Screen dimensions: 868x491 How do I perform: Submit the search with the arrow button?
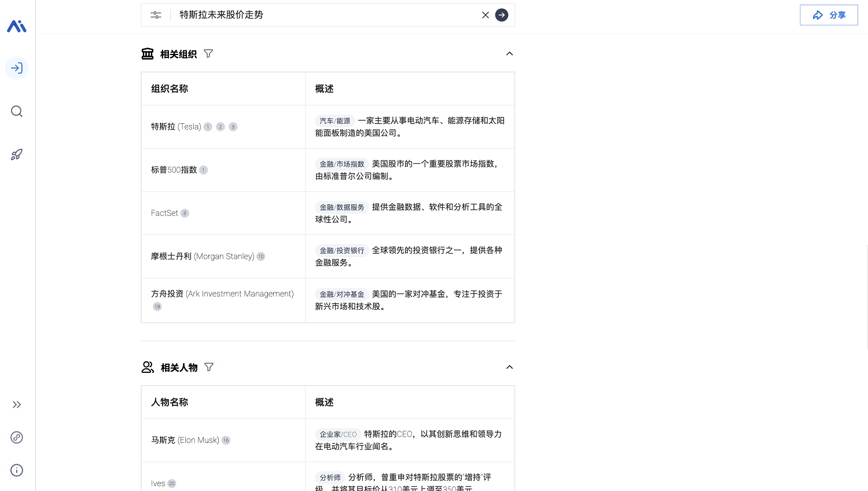pyautogui.click(x=502, y=15)
